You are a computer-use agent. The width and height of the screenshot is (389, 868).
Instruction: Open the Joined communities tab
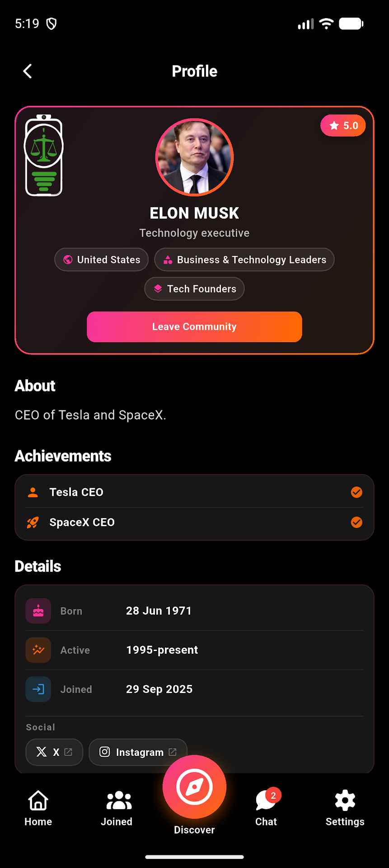pyautogui.click(x=117, y=808)
